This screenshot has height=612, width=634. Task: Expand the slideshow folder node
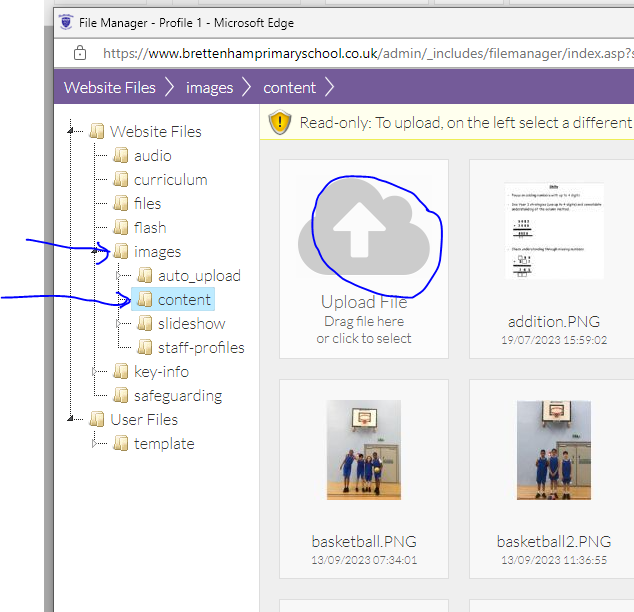(118, 323)
